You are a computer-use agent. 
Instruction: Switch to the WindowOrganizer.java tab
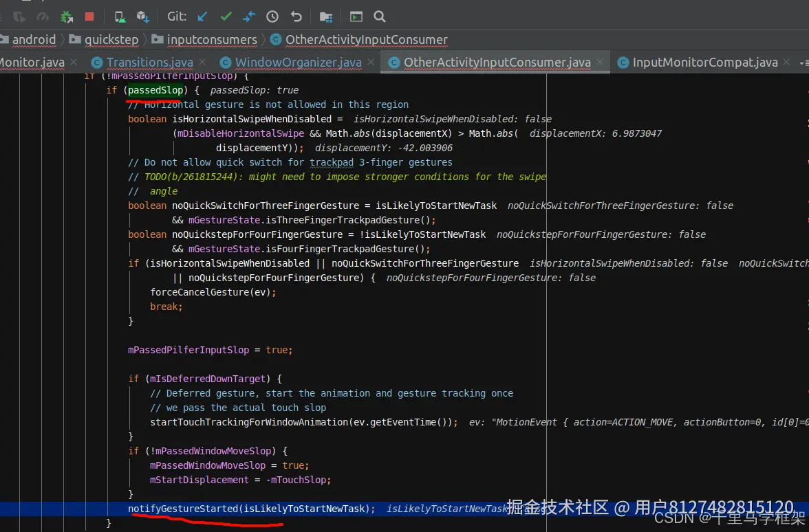pyautogui.click(x=298, y=63)
